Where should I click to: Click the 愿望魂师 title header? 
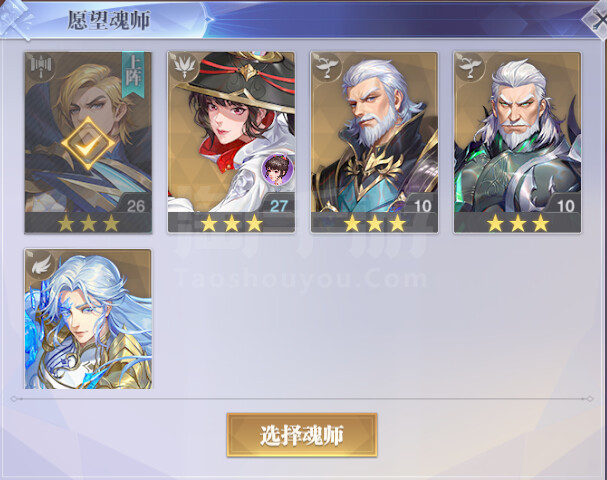pyautogui.click(x=109, y=20)
